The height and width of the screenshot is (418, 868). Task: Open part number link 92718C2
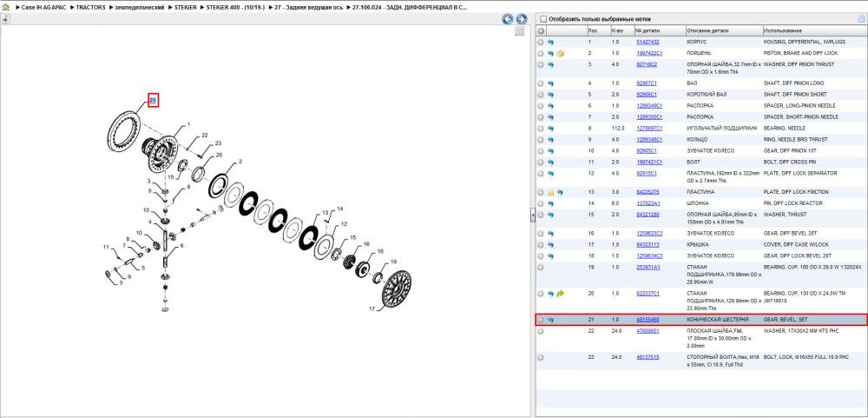click(x=647, y=65)
